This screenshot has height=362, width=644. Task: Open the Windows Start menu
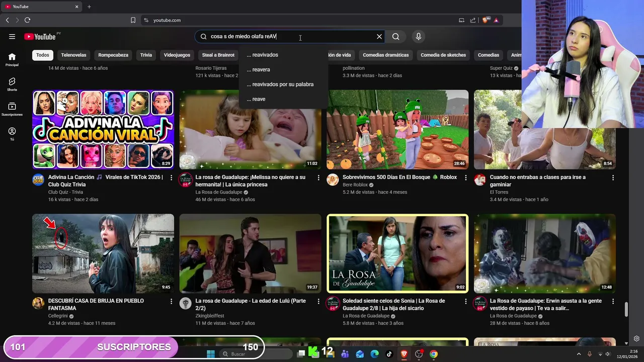point(211,354)
